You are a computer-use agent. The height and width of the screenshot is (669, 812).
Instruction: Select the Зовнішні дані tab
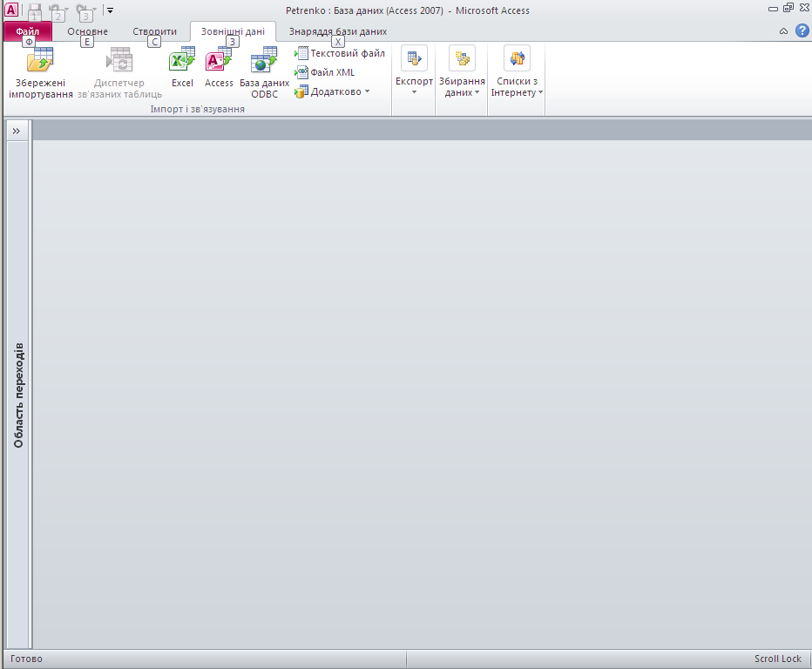[x=233, y=31]
